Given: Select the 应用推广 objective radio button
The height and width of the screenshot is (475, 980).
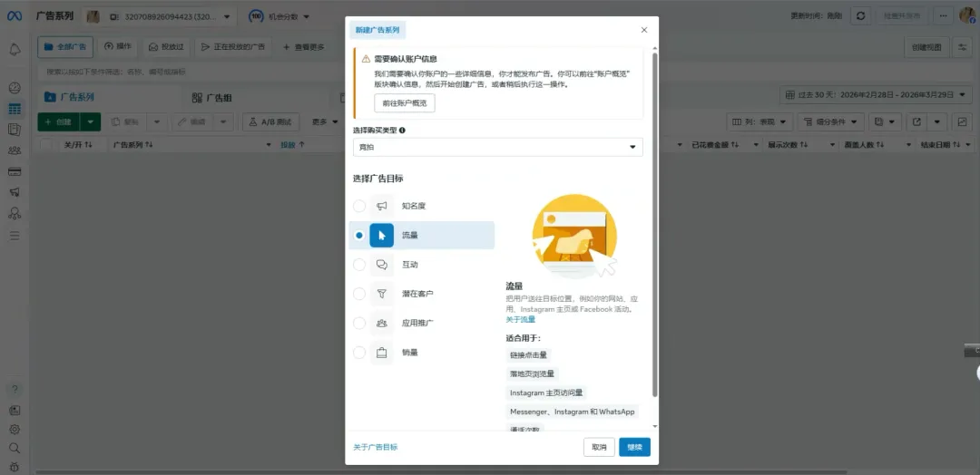Looking at the screenshot, I should [359, 323].
